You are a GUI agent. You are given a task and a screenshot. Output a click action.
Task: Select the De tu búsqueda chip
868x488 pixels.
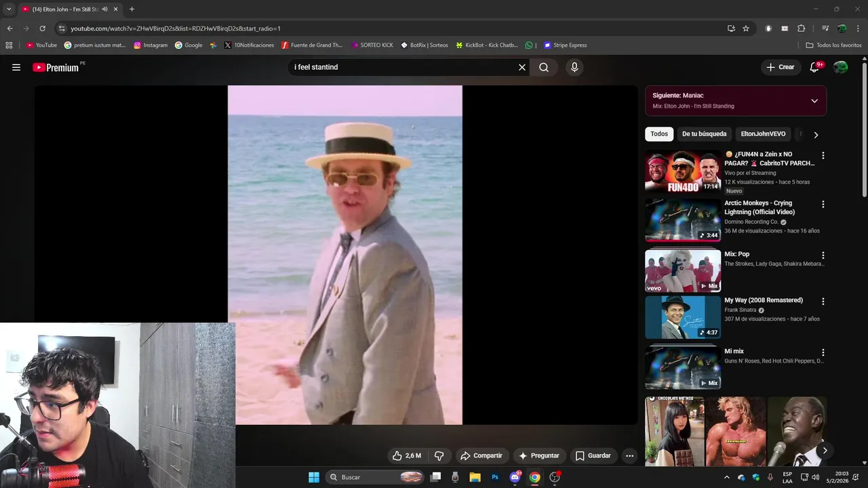704,134
